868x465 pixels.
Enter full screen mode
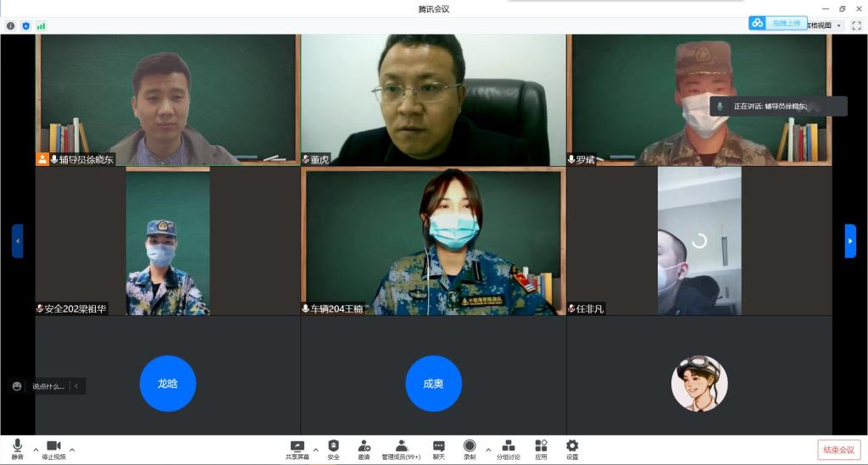(856, 25)
